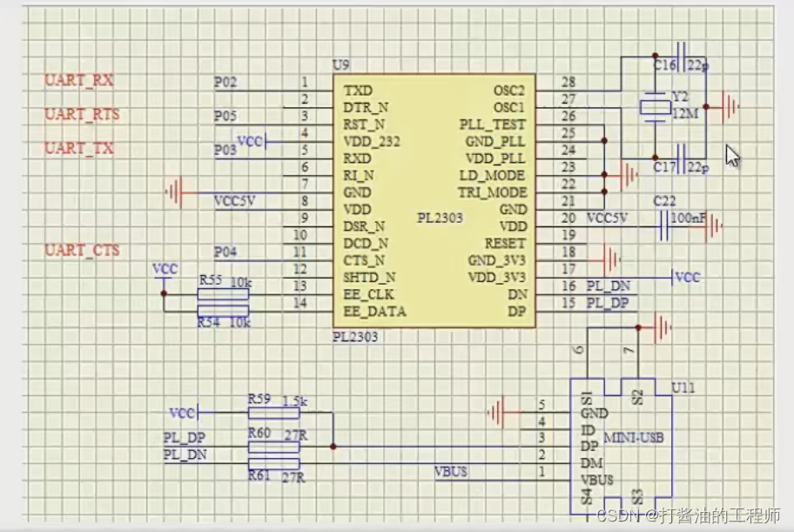This screenshot has height=532, width=794.
Task: Select the PL_DP net label at pin 15
Action: tap(608, 303)
